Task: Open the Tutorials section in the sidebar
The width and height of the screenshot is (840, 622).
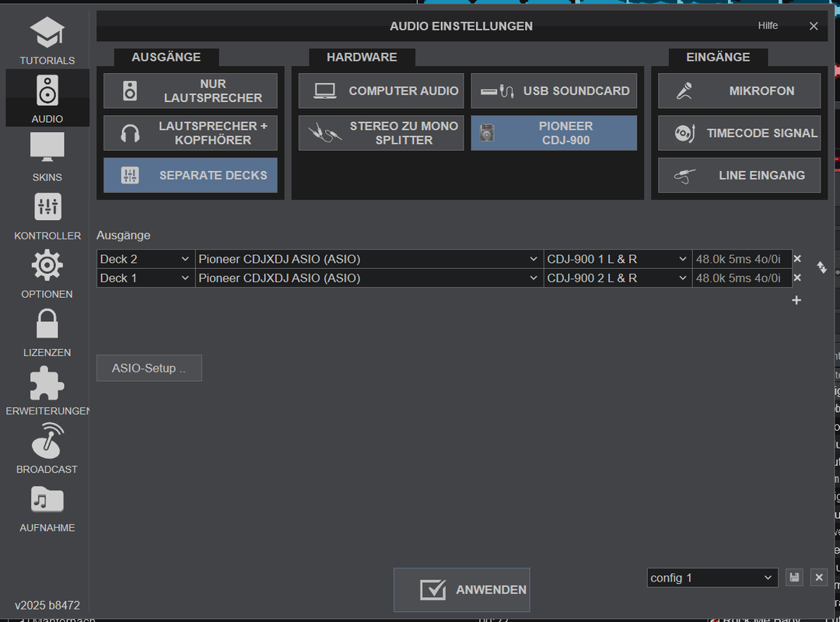Action: pyautogui.click(x=47, y=40)
